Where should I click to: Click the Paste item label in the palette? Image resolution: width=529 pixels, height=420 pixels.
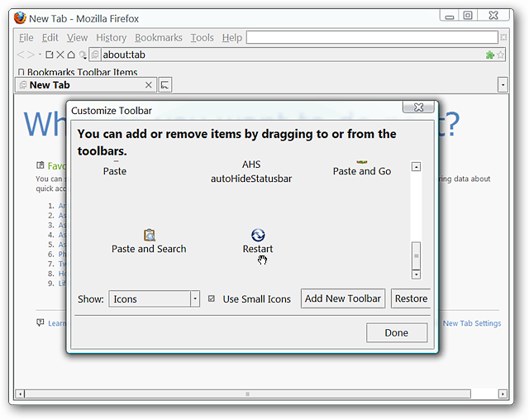(x=115, y=171)
